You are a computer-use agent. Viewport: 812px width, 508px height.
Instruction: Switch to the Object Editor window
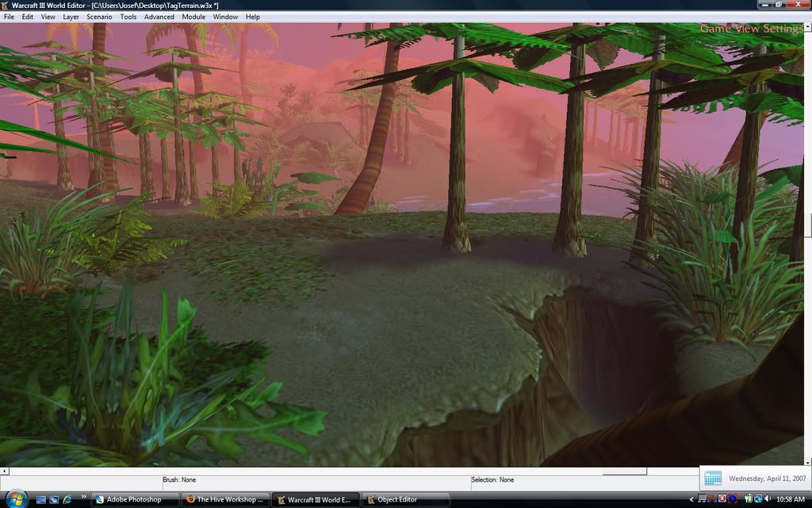click(x=405, y=500)
